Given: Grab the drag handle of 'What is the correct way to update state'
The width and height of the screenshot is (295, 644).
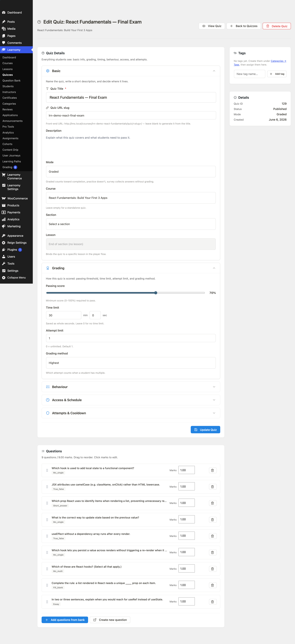Looking at the screenshot, I should pyautogui.click(x=47, y=520).
